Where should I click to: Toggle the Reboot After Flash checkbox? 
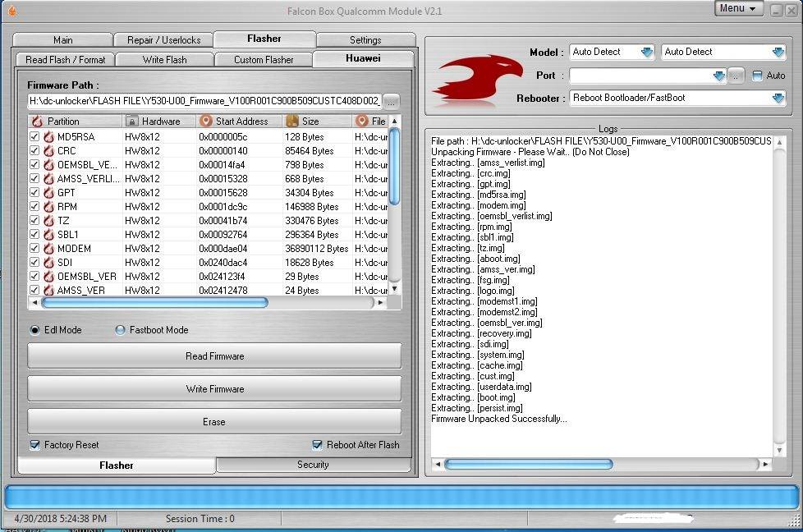(x=317, y=444)
